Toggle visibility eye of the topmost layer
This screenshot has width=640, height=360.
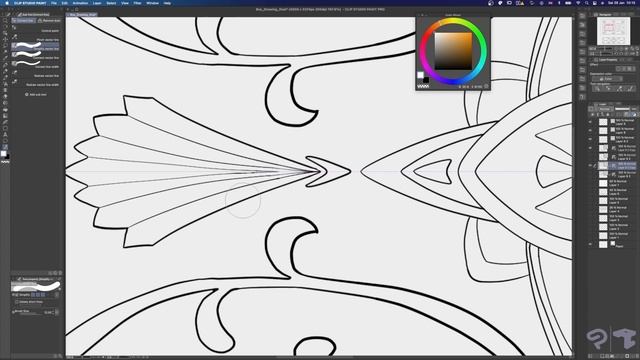(x=590, y=122)
